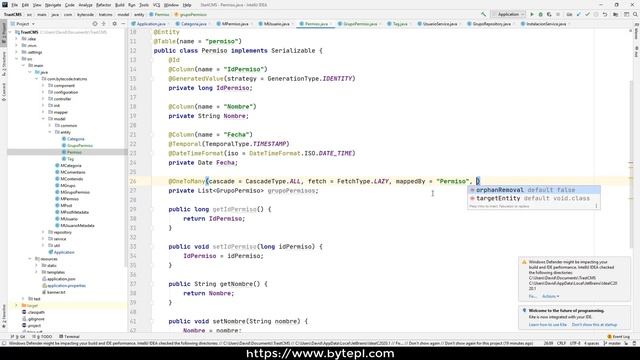
Task: Open the Refactor menu
Action: 103,5
